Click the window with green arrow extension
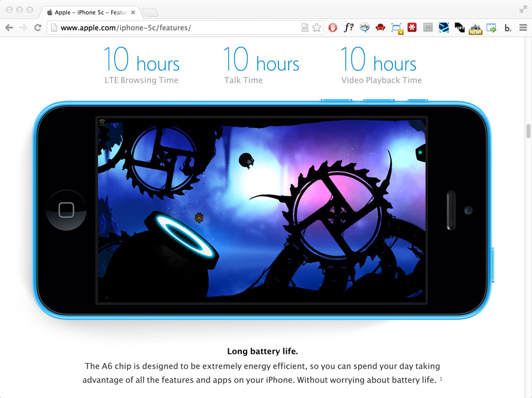 pyautogui.click(x=491, y=28)
